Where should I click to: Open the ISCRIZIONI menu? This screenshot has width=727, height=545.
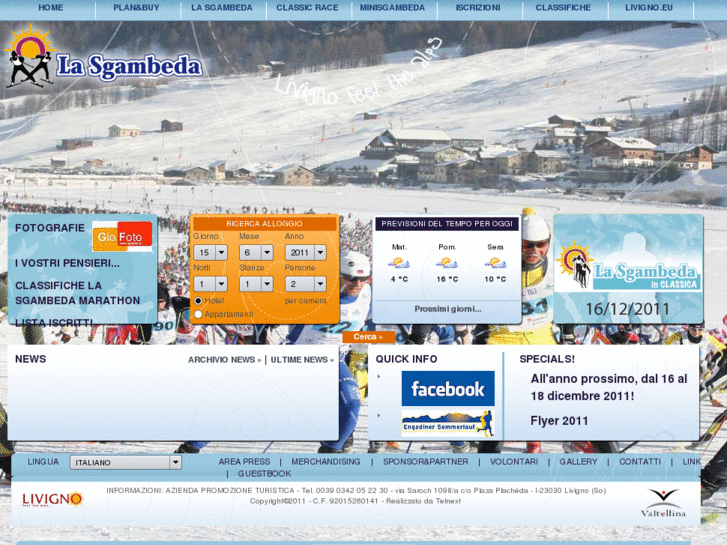478,8
